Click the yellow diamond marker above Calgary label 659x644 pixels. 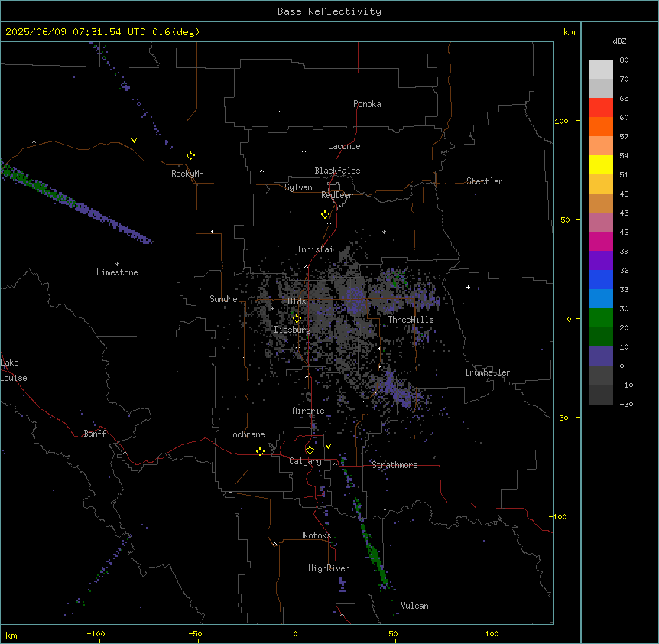[310, 450]
